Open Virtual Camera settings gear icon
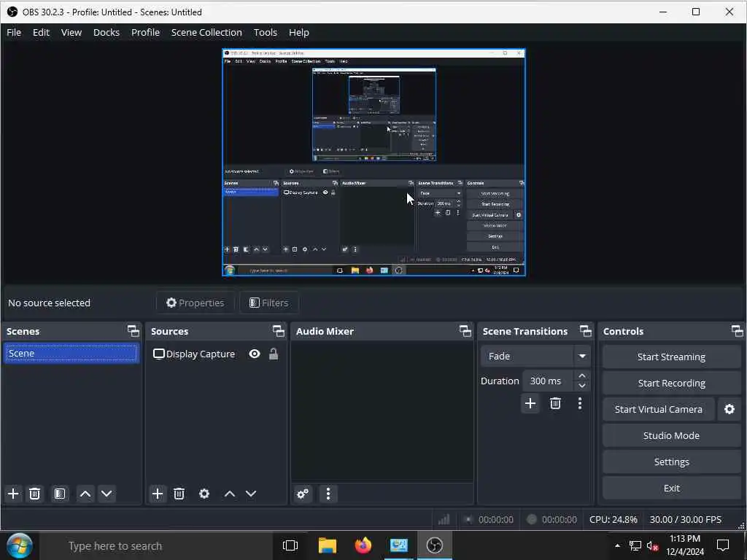This screenshot has width=747, height=560. click(729, 410)
